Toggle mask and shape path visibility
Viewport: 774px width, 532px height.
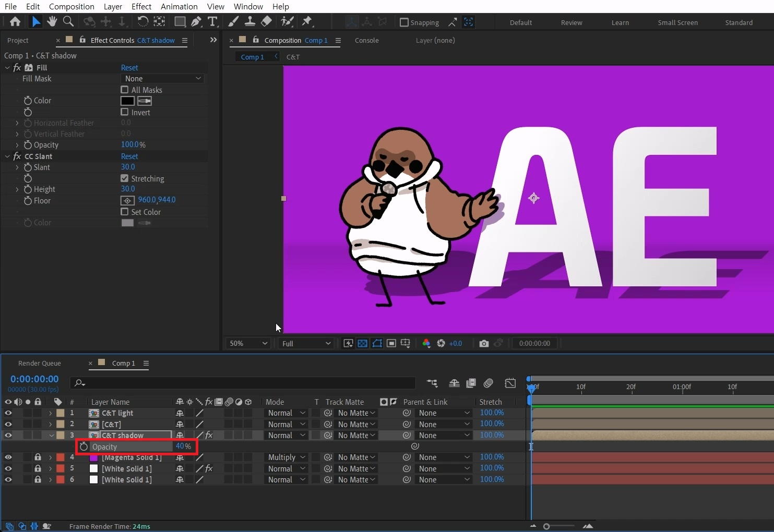pos(377,343)
